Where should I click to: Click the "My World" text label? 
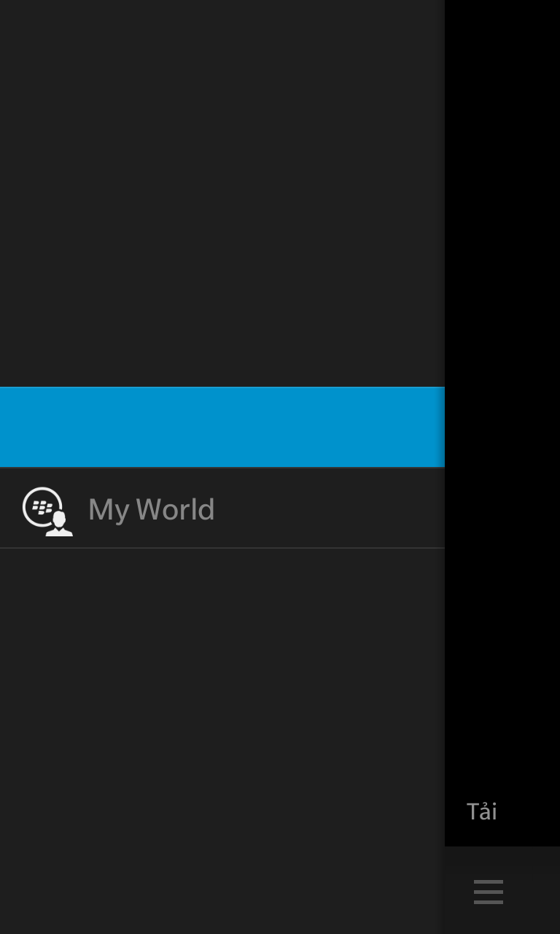click(x=151, y=509)
